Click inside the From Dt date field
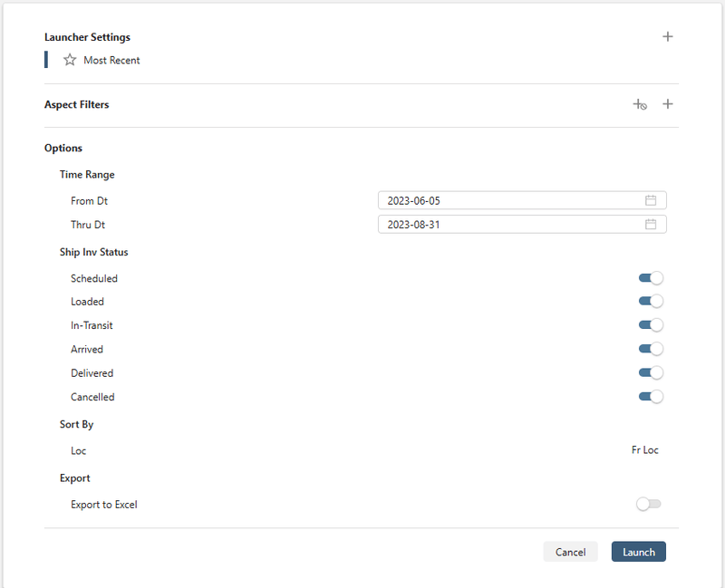725x588 pixels. coord(507,199)
